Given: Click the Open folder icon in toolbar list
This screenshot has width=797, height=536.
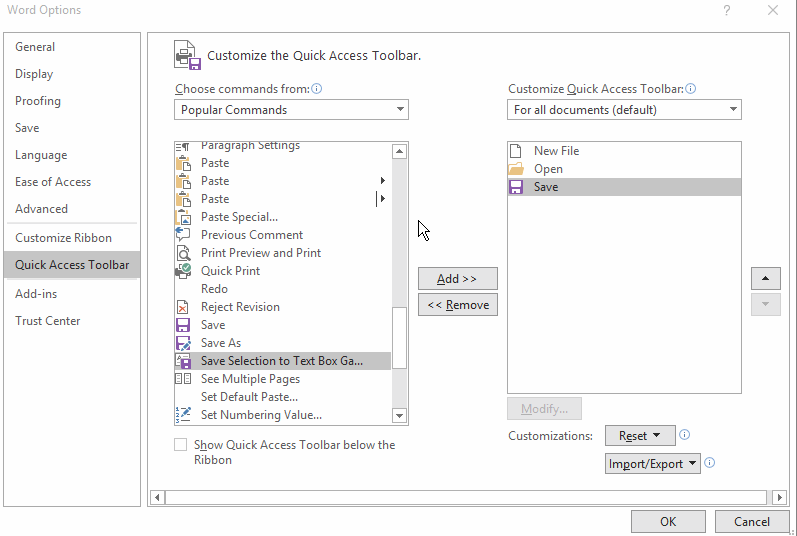Looking at the screenshot, I should click(x=516, y=169).
